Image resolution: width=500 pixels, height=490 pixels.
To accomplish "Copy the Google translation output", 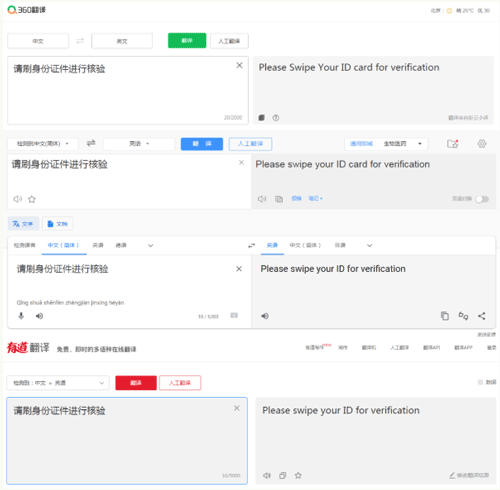I will 445,316.
